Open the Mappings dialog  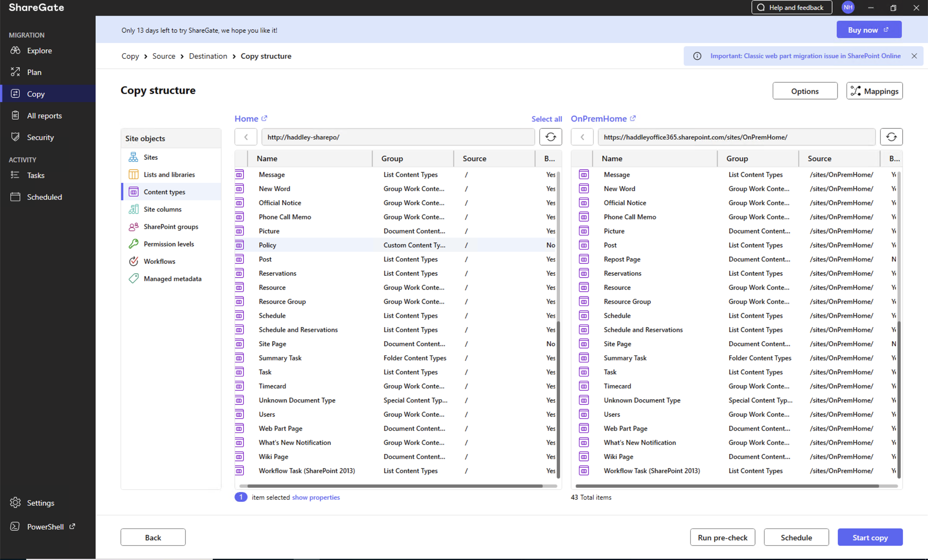(x=874, y=91)
